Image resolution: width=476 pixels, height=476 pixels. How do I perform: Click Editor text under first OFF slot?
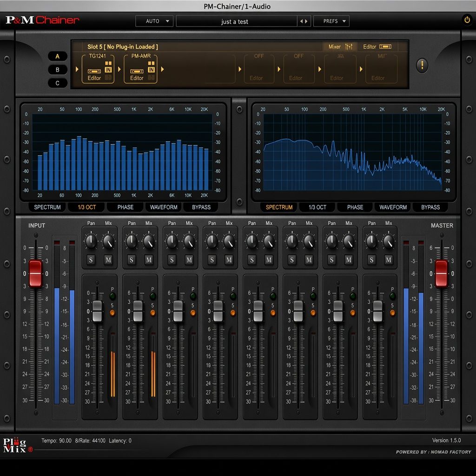256,78
